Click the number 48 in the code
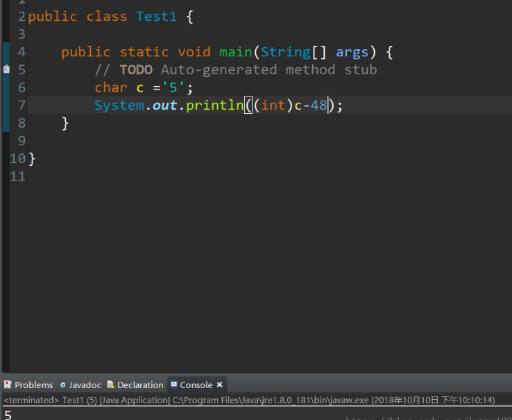 tap(318, 106)
